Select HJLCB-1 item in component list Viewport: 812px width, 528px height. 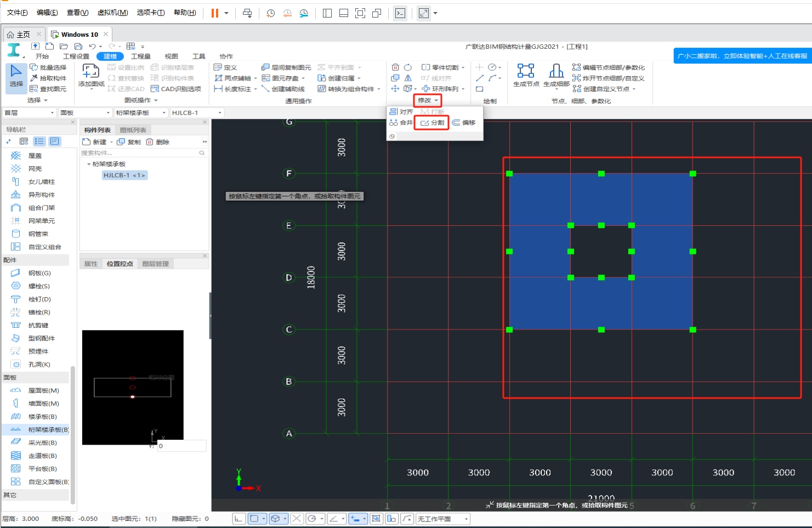coord(124,175)
